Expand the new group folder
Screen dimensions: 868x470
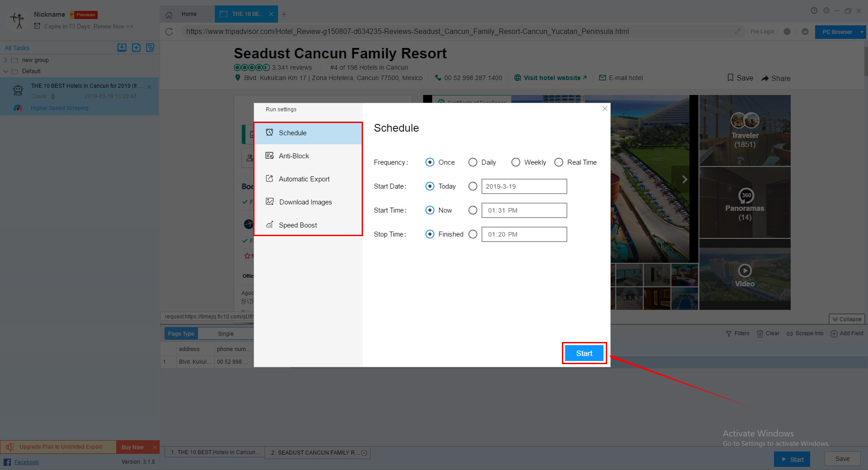point(5,60)
